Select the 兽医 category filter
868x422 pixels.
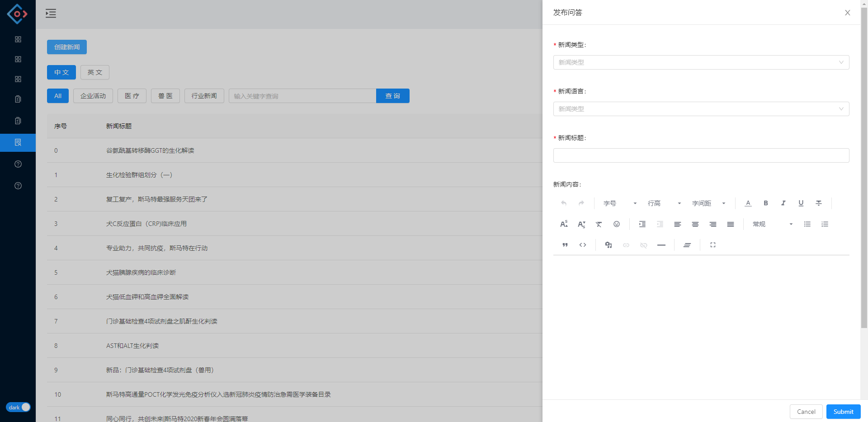tap(165, 96)
